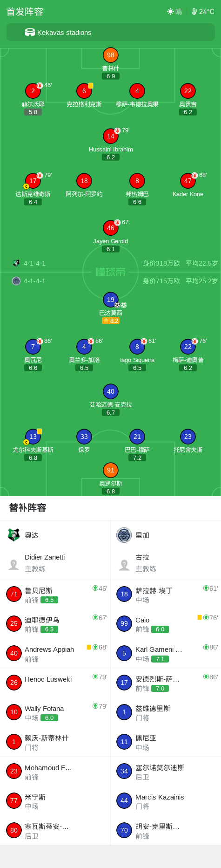Select blue number 40 midfielder icon
Screen dimensions: 221x868
[110, 391]
